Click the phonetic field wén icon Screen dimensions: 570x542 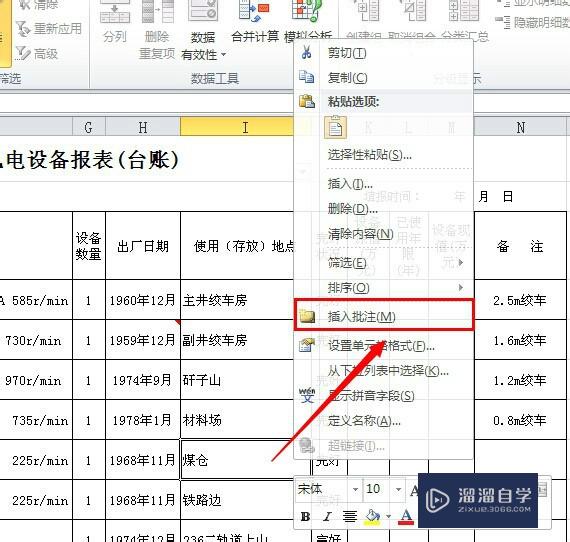coord(307,395)
